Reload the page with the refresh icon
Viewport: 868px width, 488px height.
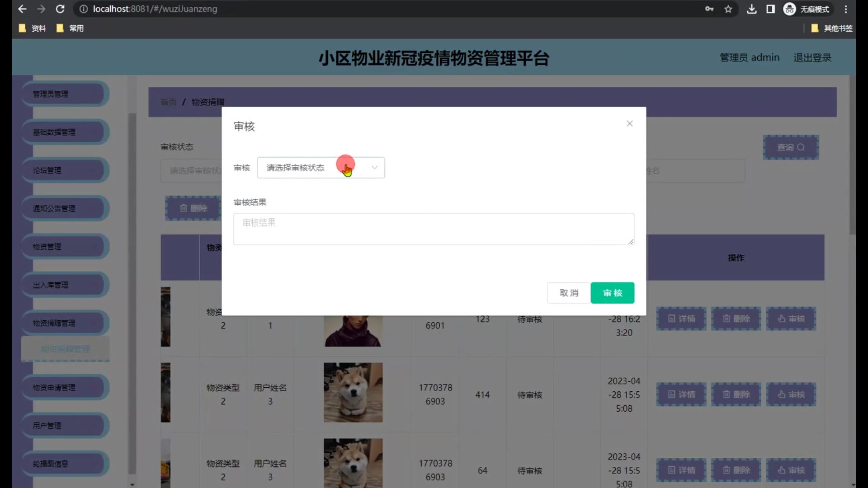tap(60, 9)
